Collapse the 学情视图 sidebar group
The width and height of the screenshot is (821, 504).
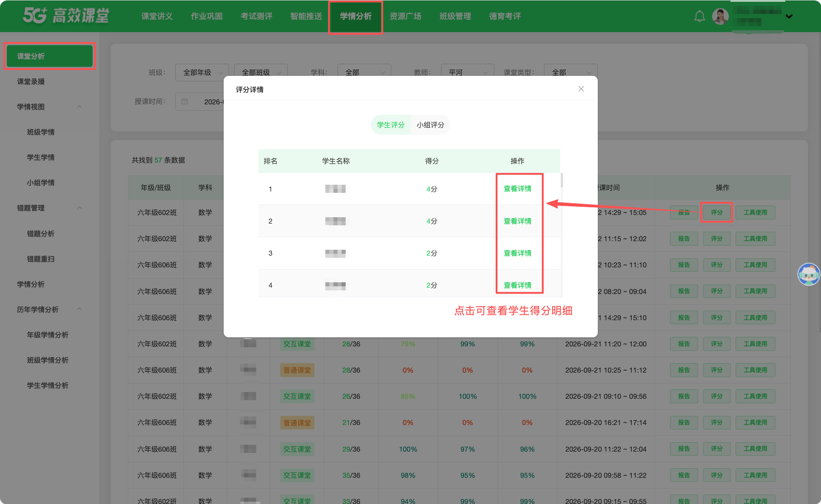coord(80,107)
